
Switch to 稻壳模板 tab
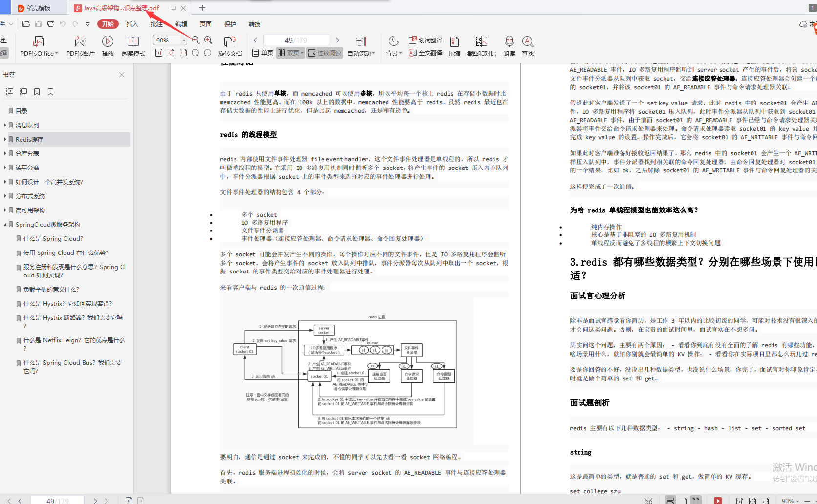pyautogui.click(x=39, y=8)
